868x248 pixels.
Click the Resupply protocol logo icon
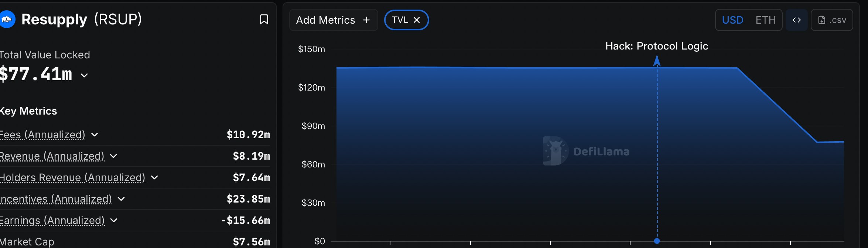tap(7, 19)
